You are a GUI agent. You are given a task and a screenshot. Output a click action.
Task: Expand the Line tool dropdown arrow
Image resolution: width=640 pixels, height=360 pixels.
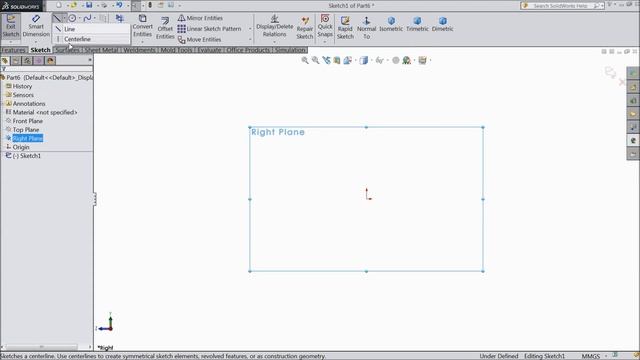coord(64,18)
